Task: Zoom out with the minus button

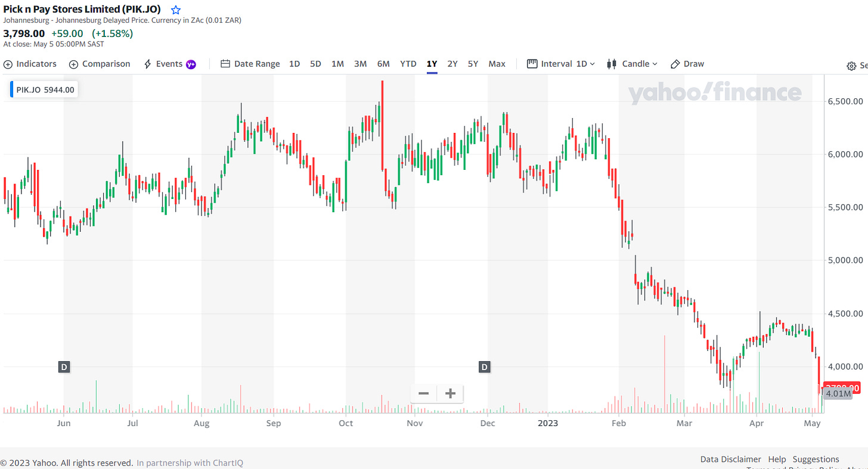Action: pos(424,393)
